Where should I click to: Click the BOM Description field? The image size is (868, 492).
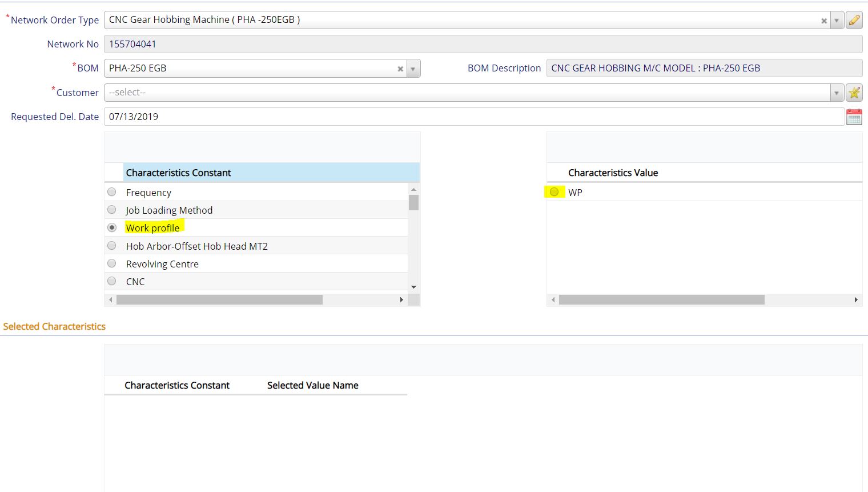pos(704,68)
